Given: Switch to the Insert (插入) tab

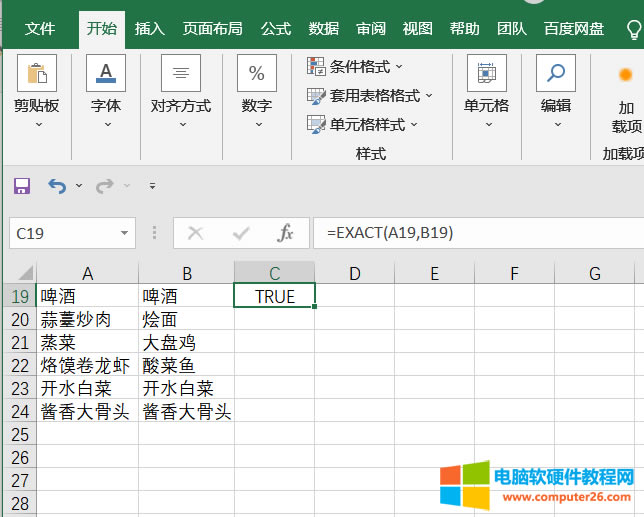Looking at the screenshot, I should tap(150, 28).
